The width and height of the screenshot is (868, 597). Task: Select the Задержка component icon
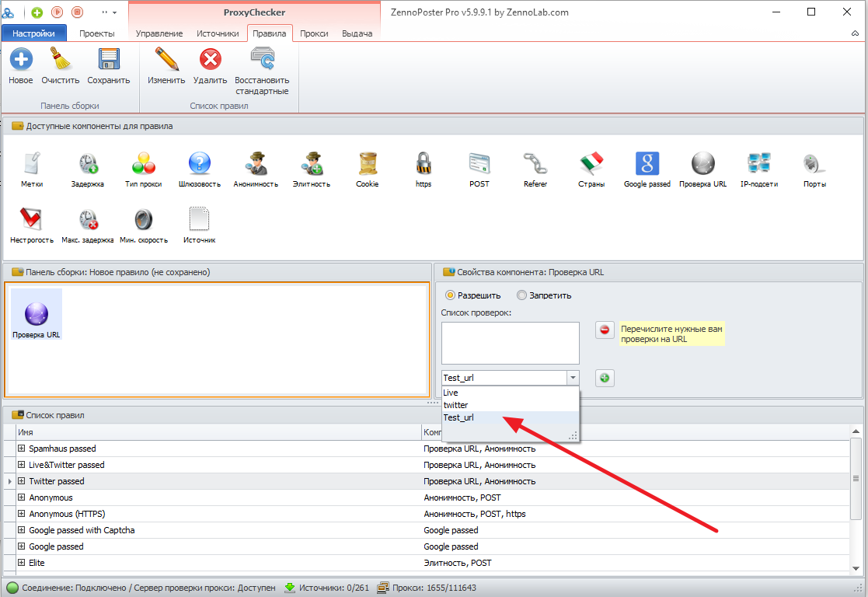[x=88, y=164]
